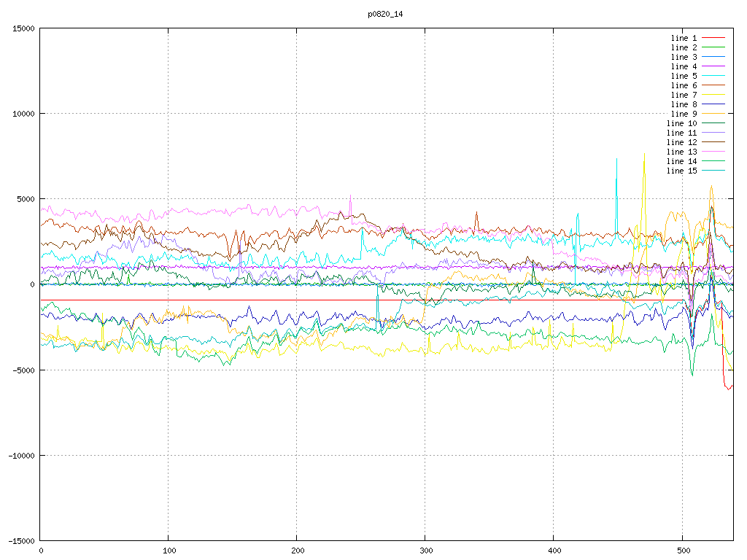Image resolution: width=747 pixels, height=560 pixels.
Task: Click the 500 x-axis tick label
Action: (682, 551)
